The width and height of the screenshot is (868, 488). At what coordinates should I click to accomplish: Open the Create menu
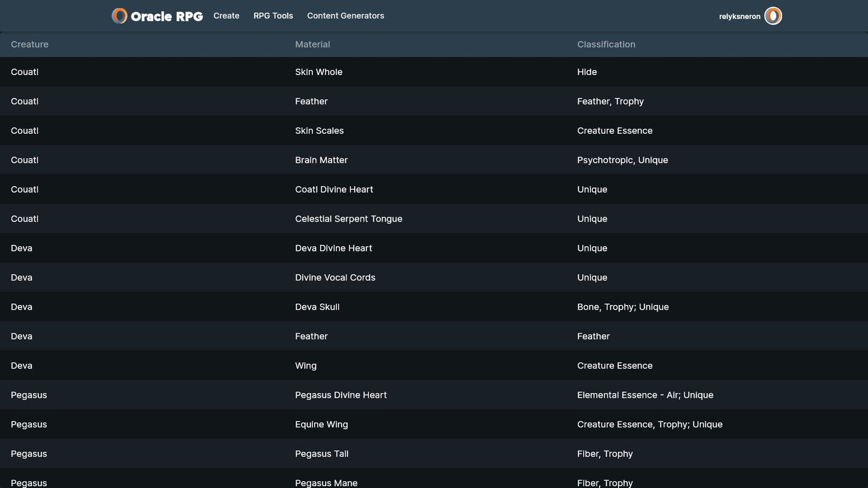point(226,16)
